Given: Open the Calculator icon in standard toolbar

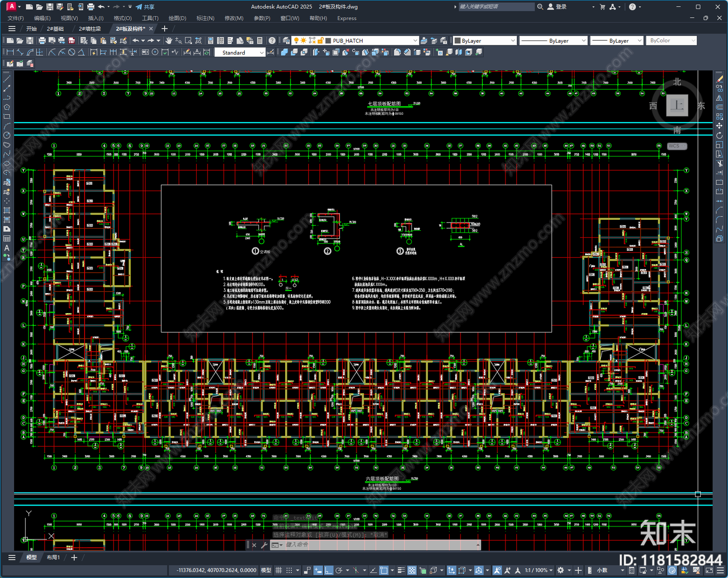Looking at the screenshot, I should (x=260, y=41).
